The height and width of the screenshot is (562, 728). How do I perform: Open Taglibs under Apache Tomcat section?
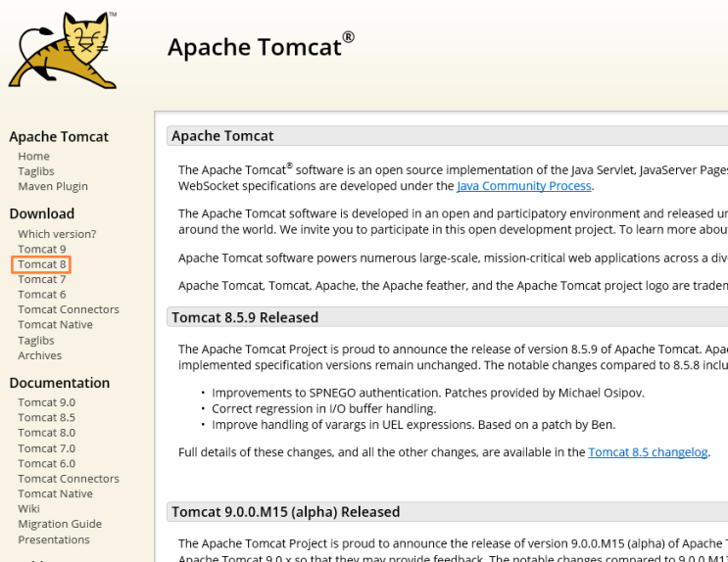(35, 171)
